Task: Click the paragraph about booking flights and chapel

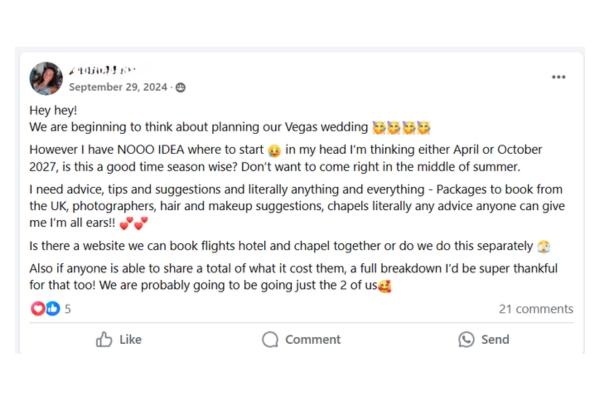Action: 280,246
